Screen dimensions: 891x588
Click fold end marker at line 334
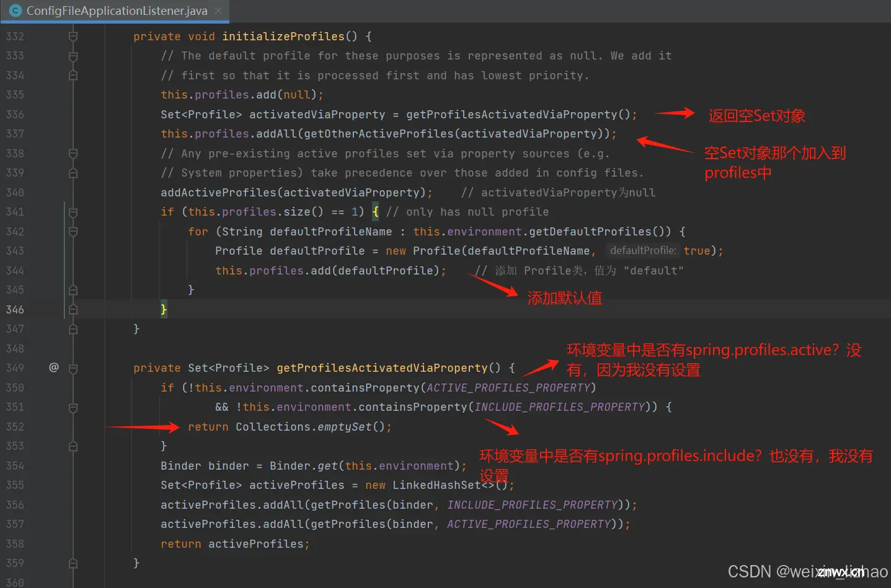73,76
